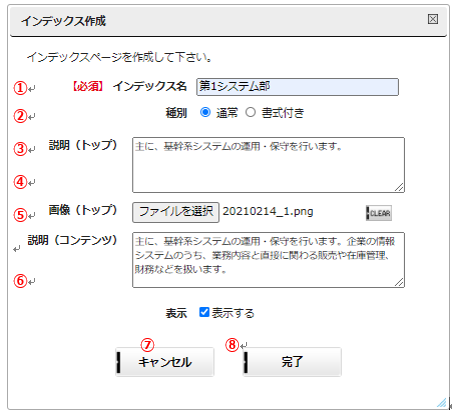Select the 書式付き radio option
This screenshot has width=452, height=411.
(251, 112)
